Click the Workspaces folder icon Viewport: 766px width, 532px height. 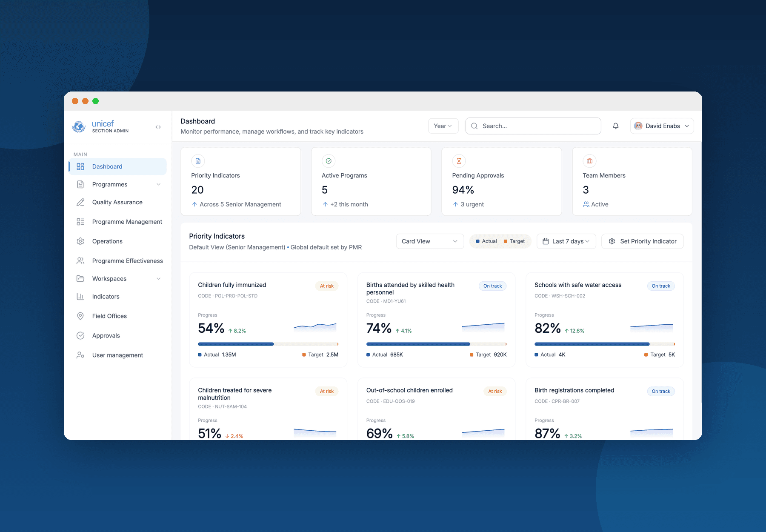click(x=80, y=279)
